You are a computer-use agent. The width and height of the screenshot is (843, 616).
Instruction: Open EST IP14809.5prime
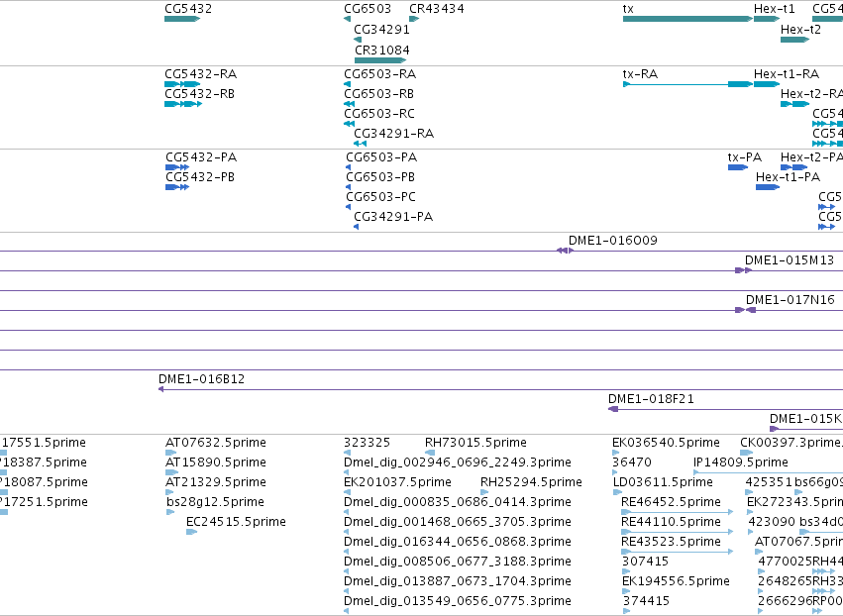tap(740, 462)
